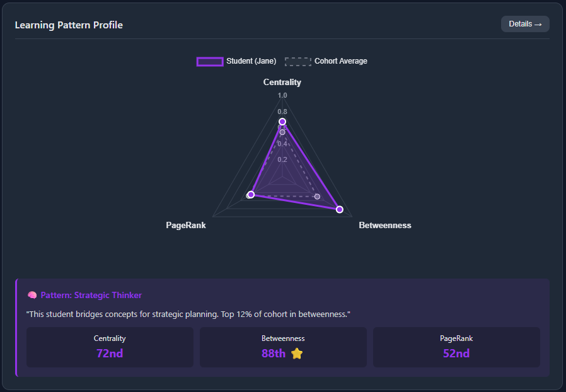Screen dimensions: 566x392
Task: Expand the Betweenness 88th stat card
Action: pyautogui.click(x=283, y=347)
